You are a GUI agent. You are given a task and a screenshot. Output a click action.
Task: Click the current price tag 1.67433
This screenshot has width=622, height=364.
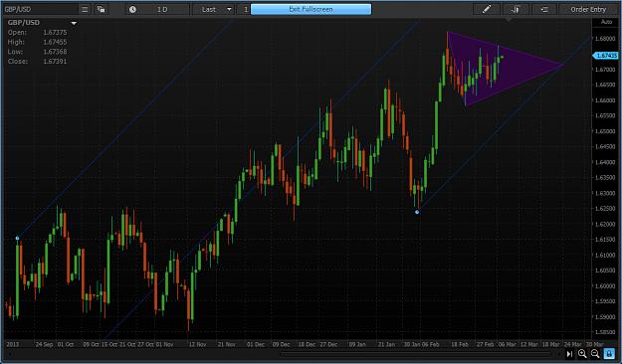605,56
